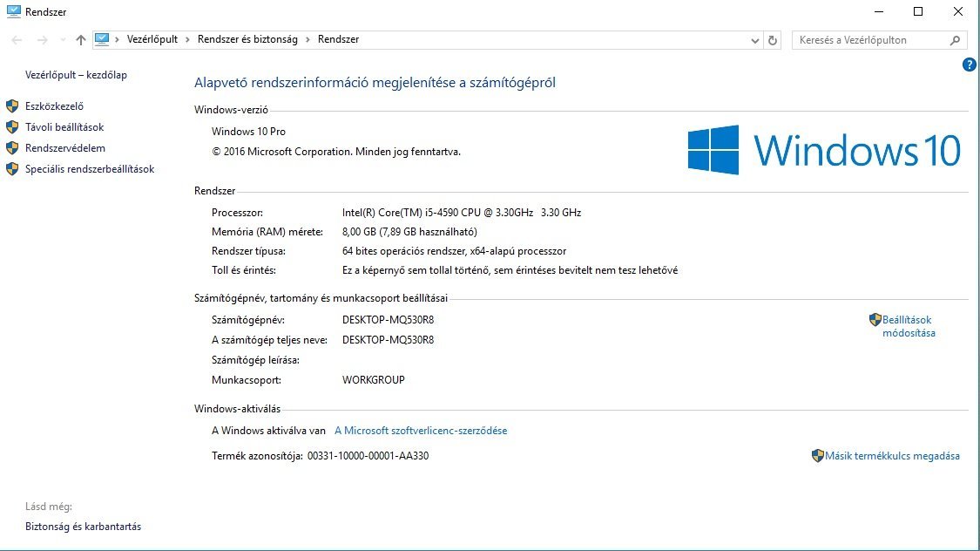Click Másik termékkulcs megadása link
This screenshot has width=980, height=551.
tap(892, 456)
